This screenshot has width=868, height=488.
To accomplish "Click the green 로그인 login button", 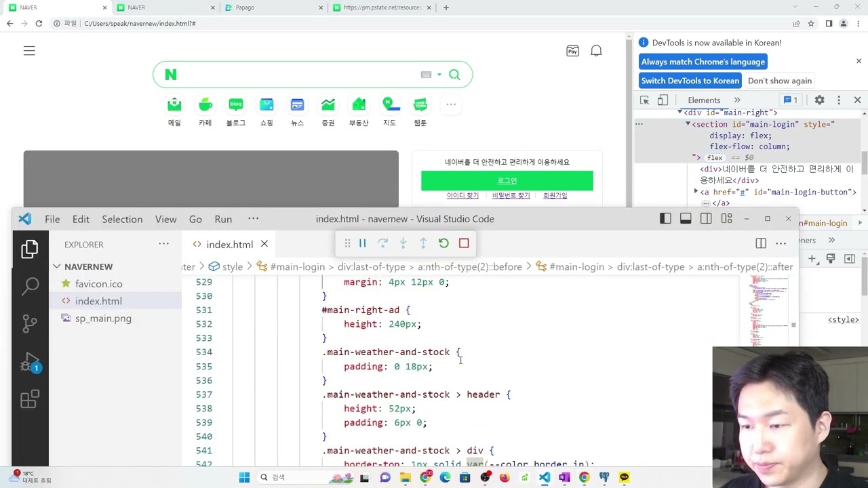I will pyautogui.click(x=507, y=180).
